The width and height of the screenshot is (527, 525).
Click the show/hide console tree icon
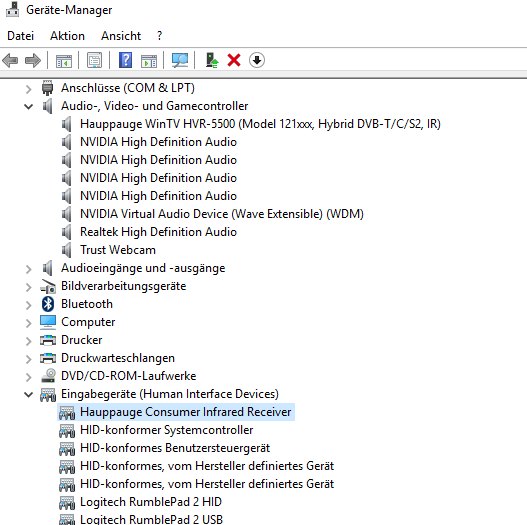click(64, 61)
